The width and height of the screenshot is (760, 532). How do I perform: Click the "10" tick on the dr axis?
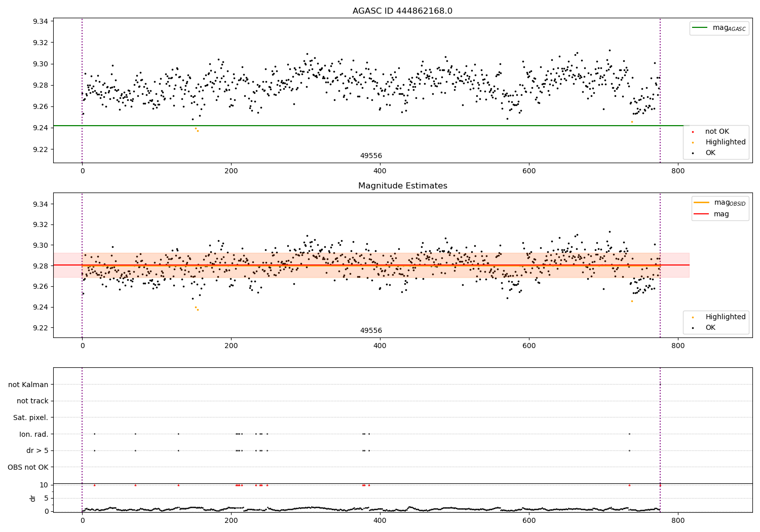click(44, 485)
